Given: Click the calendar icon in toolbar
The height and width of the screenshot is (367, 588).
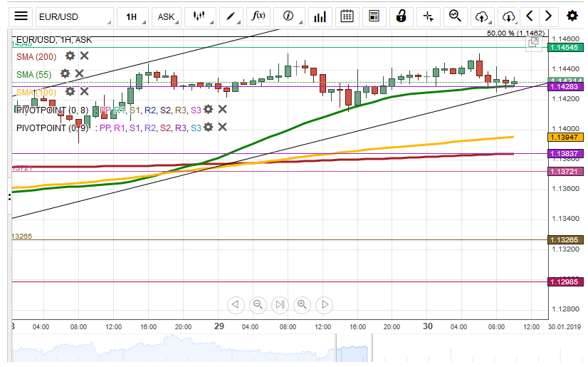Looking at the screenshot, I should coord(347,16).
